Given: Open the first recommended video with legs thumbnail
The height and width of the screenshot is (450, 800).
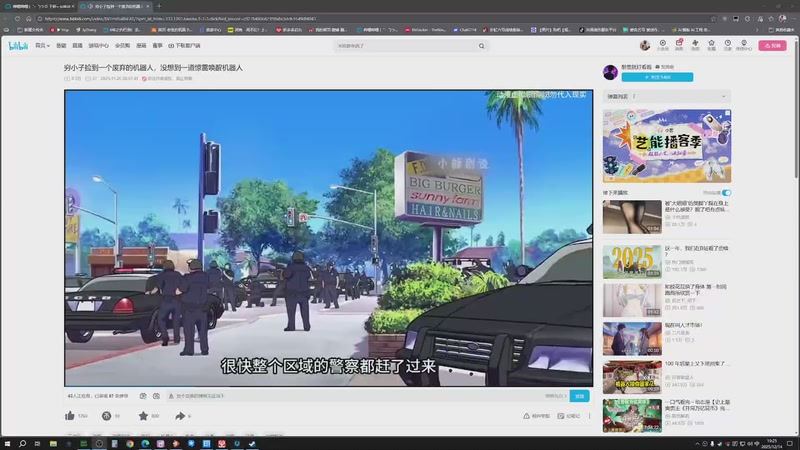Looking at the screenshot, I should (x=632, y=217).
